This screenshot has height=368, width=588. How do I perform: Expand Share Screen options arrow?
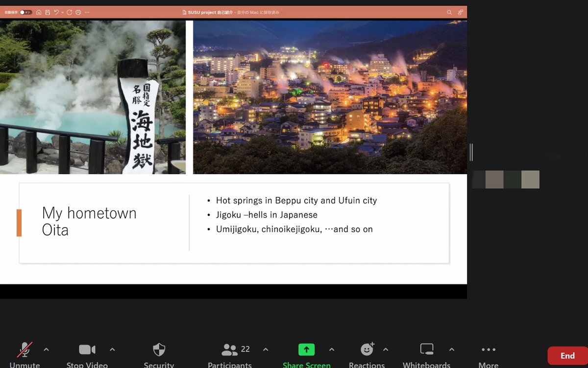(x=332, y=349)
